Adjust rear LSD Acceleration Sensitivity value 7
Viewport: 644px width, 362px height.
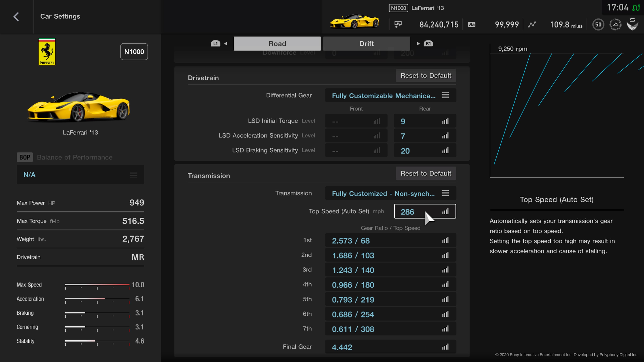[x=425, y=136]
